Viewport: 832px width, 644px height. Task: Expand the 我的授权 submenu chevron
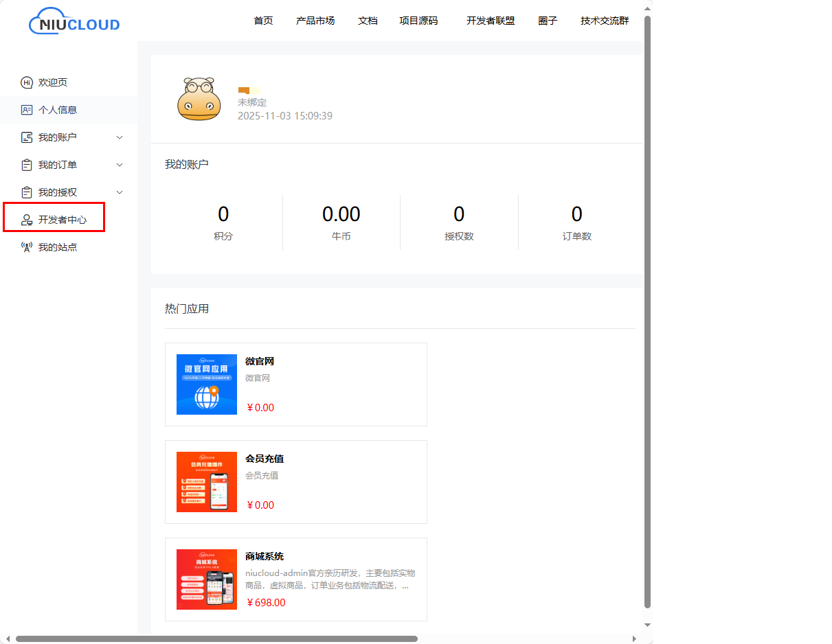120,192
